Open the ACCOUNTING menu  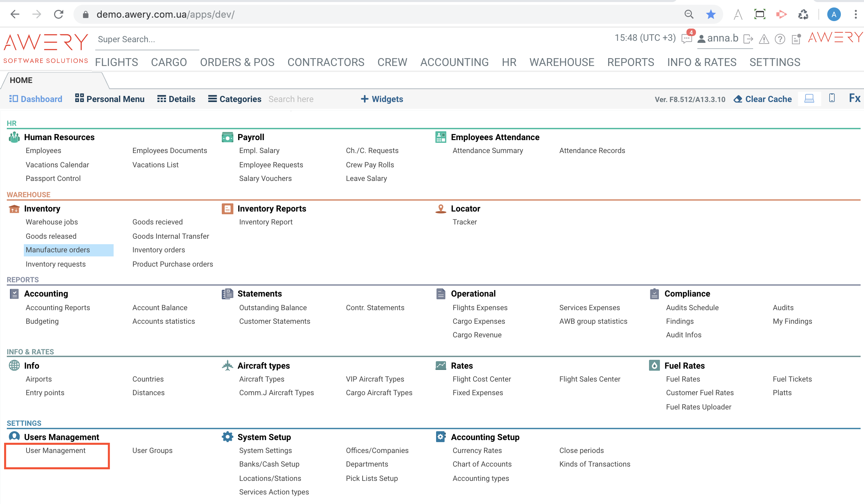454,62
